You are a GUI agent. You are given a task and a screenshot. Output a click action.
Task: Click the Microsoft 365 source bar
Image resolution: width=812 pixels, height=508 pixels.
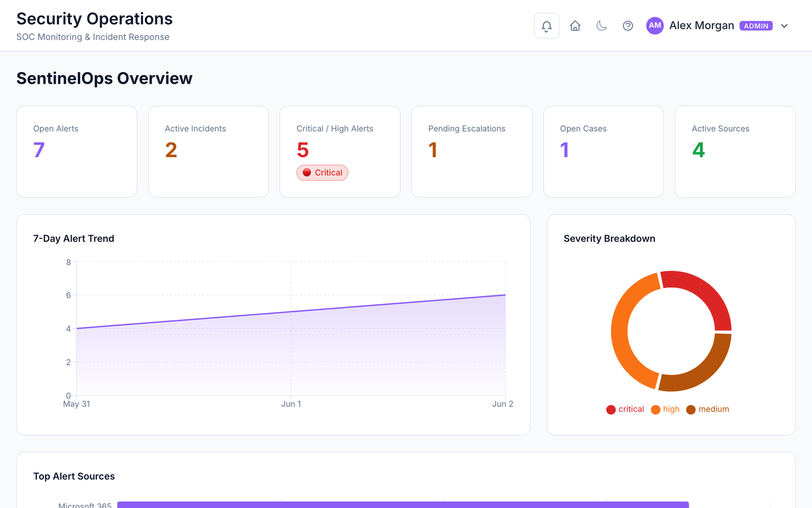(x=403, y=505)
